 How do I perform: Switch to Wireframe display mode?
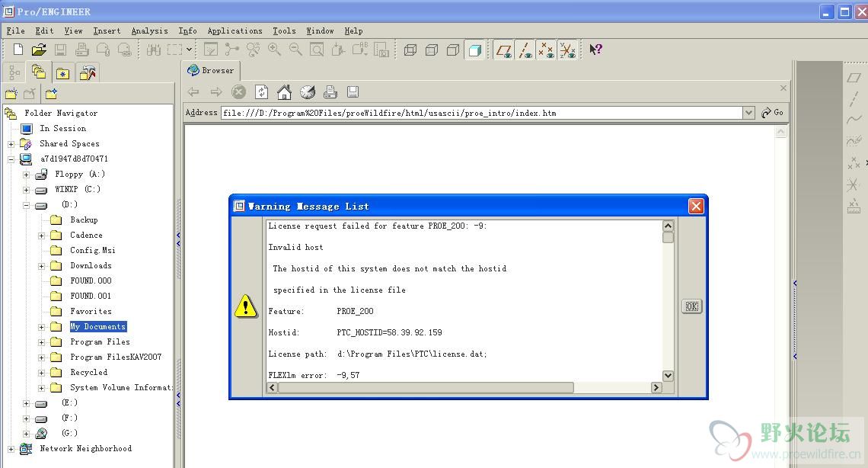(x=410, y=50)
